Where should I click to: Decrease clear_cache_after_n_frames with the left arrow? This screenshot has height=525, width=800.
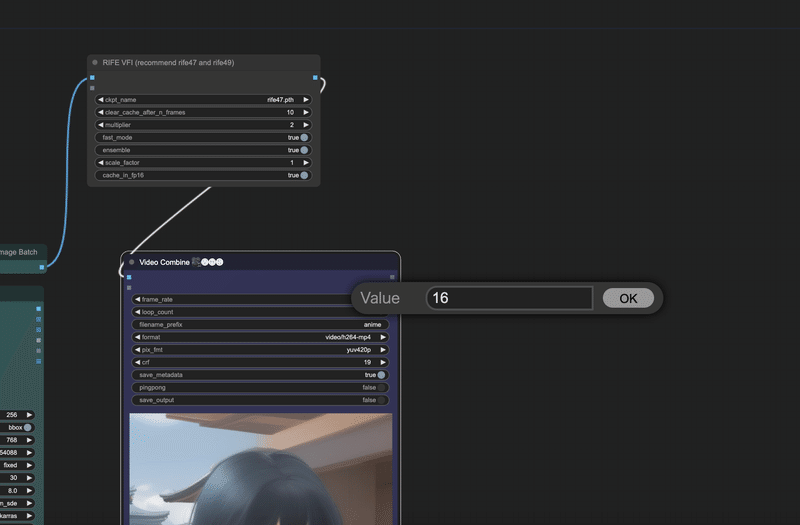click(x=101, y=112)
